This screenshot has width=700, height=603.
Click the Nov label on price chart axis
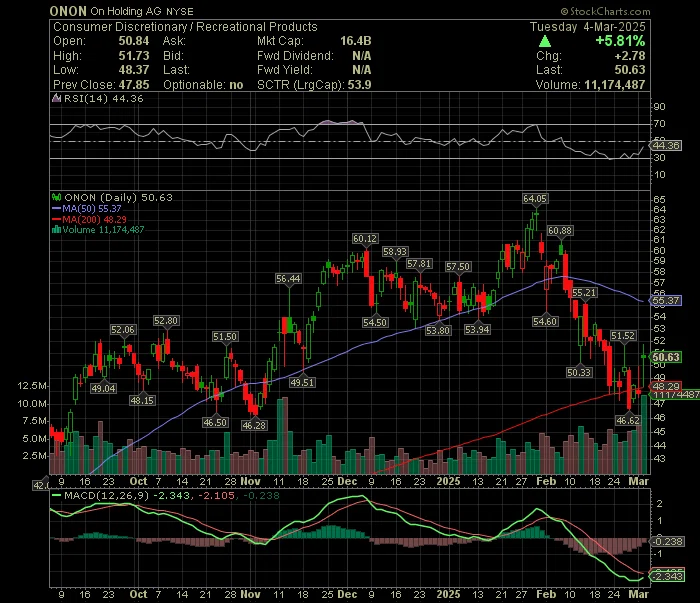click(250, 481)
